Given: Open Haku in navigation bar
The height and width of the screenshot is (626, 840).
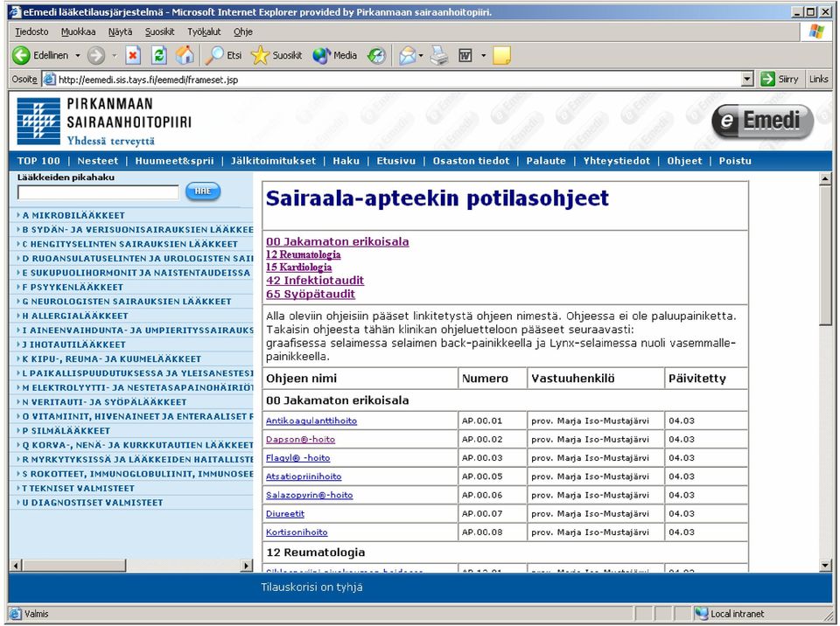Looking at the screenshot, I should (x=346, y=161).
